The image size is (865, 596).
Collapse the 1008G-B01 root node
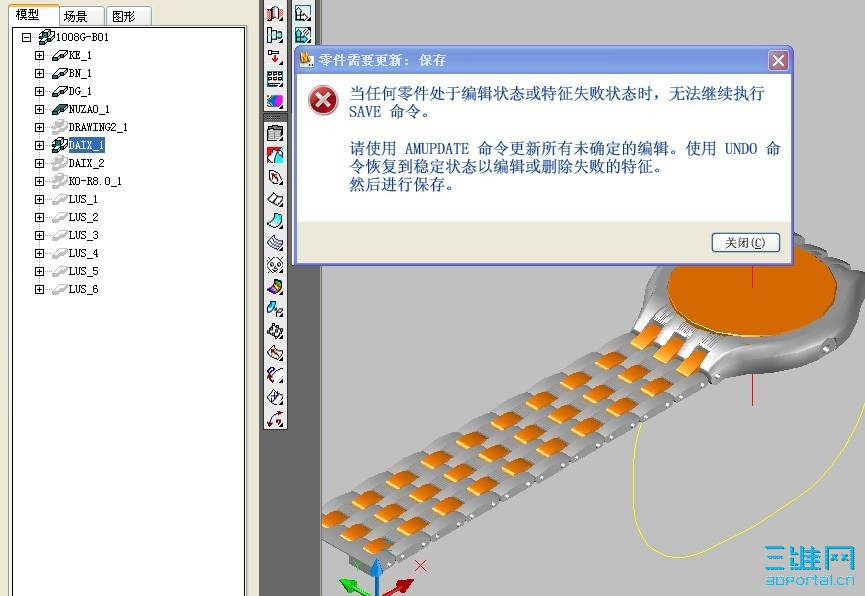pyautogui.click(x=26, y=37)
